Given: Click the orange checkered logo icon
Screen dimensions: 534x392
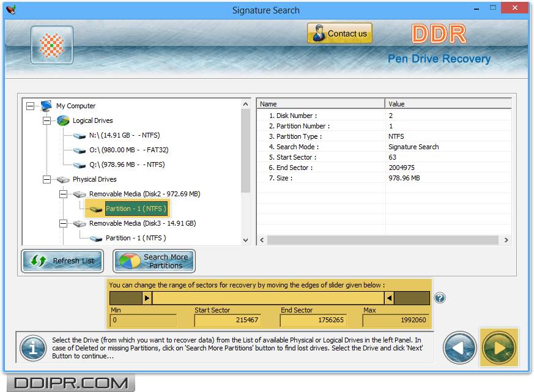Looking at the screenshot, I should 52,45.
